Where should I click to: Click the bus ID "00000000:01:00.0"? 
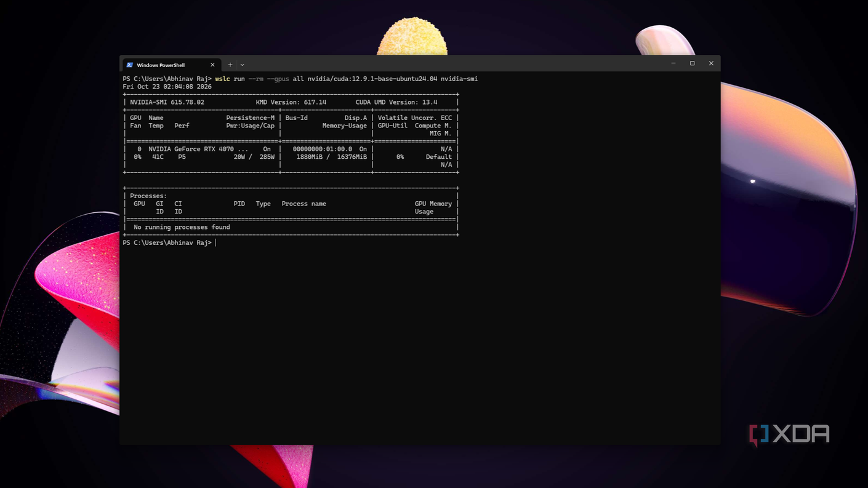point(323,149)
